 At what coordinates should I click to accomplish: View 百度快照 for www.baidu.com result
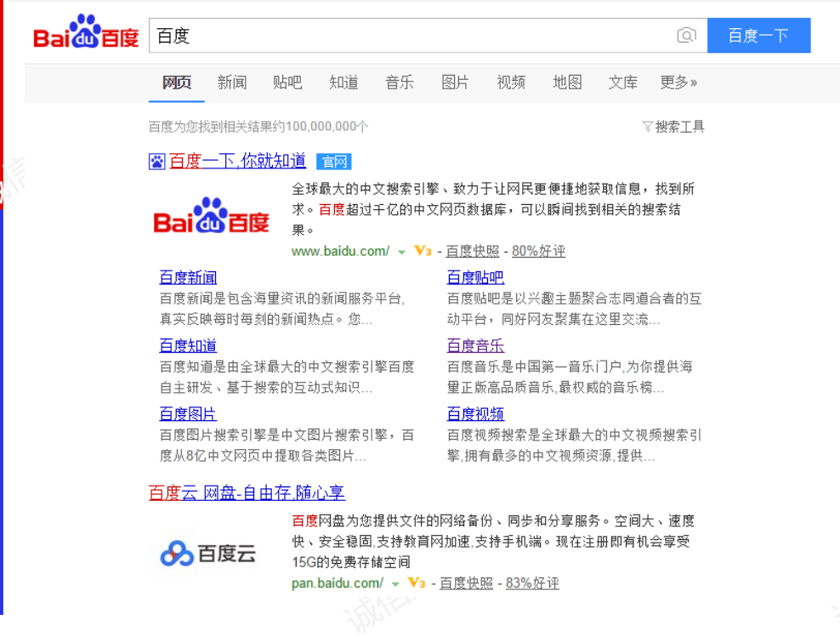(473, 251)
